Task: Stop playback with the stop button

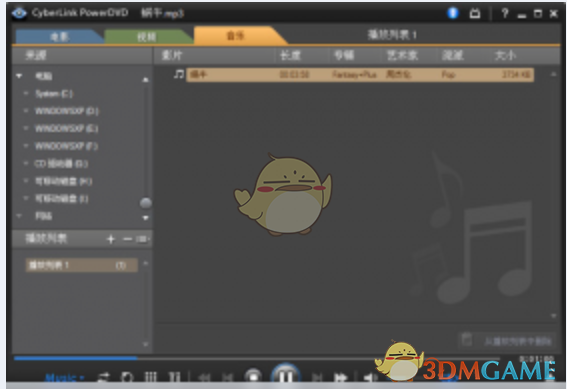Action: pos(253,376)
